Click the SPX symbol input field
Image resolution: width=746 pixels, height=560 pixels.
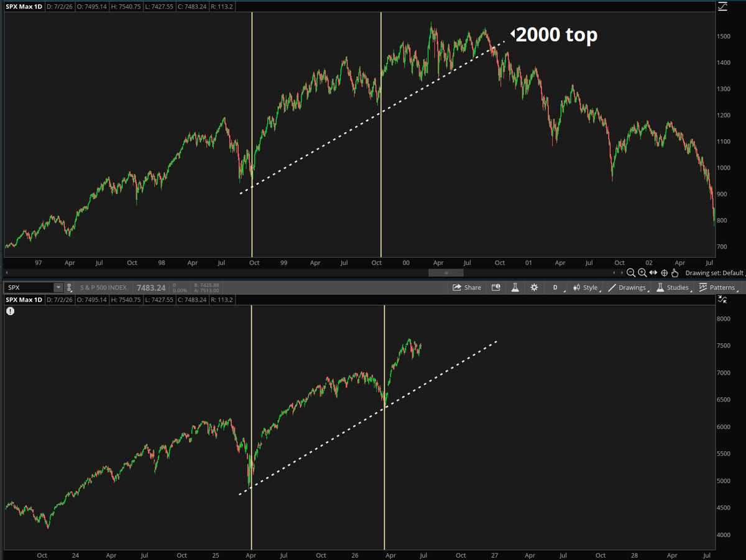pos(29,288)
